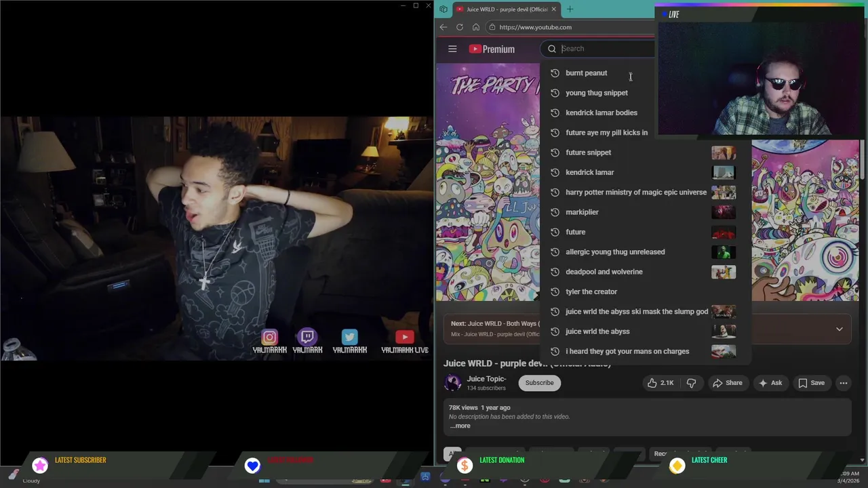Open the taskbar clock showing 3/4/2026
The height and width of the screenshot is (488, 868).
849,477
